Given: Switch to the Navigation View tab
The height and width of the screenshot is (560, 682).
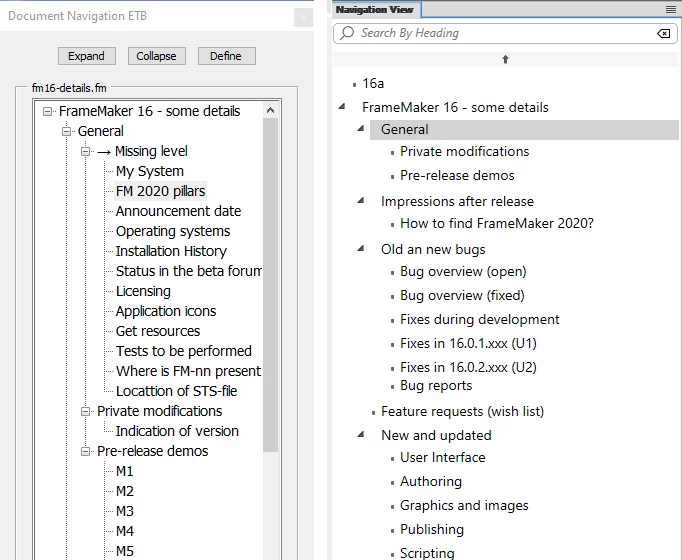Looking at the screenshot, I should [x=375, y=10].
